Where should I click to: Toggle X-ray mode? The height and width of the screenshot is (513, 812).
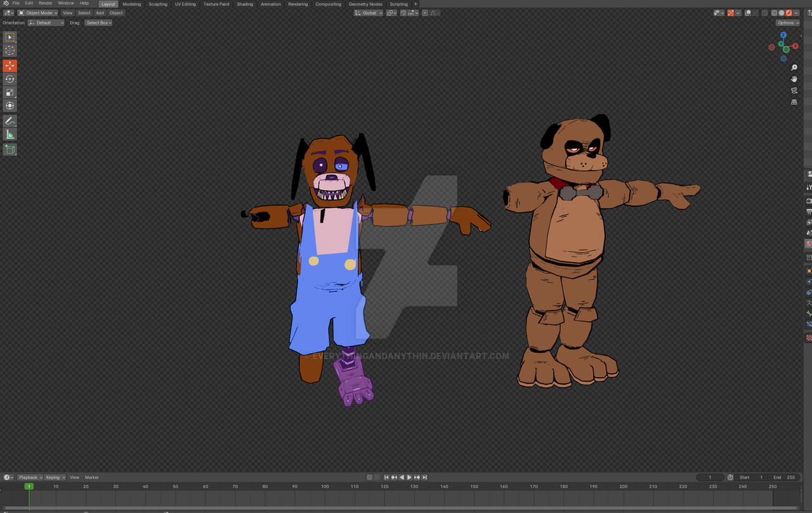point(765,13)
